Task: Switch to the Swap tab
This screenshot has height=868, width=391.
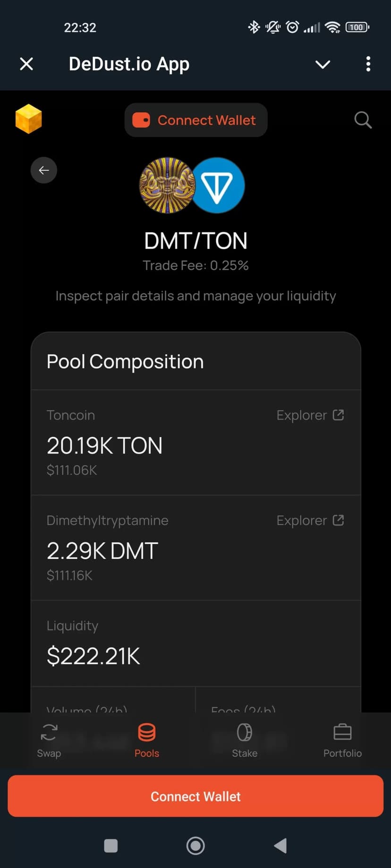Action: 49,741
